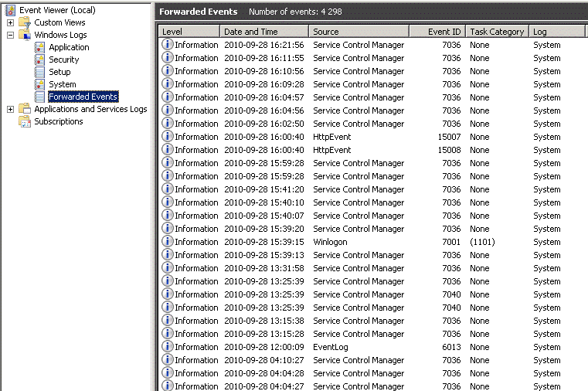Click the (1101) task category cell
This screenshot has height=391, width=588.
482,242
